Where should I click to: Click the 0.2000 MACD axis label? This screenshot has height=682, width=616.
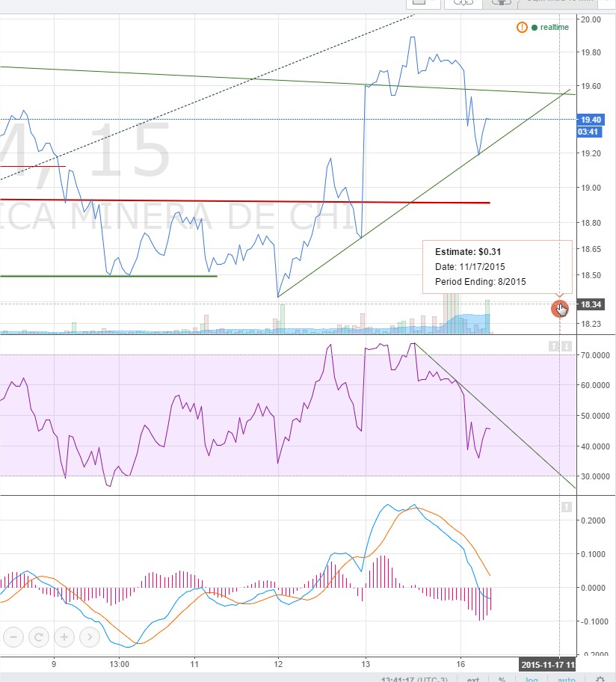click(593, 520)
